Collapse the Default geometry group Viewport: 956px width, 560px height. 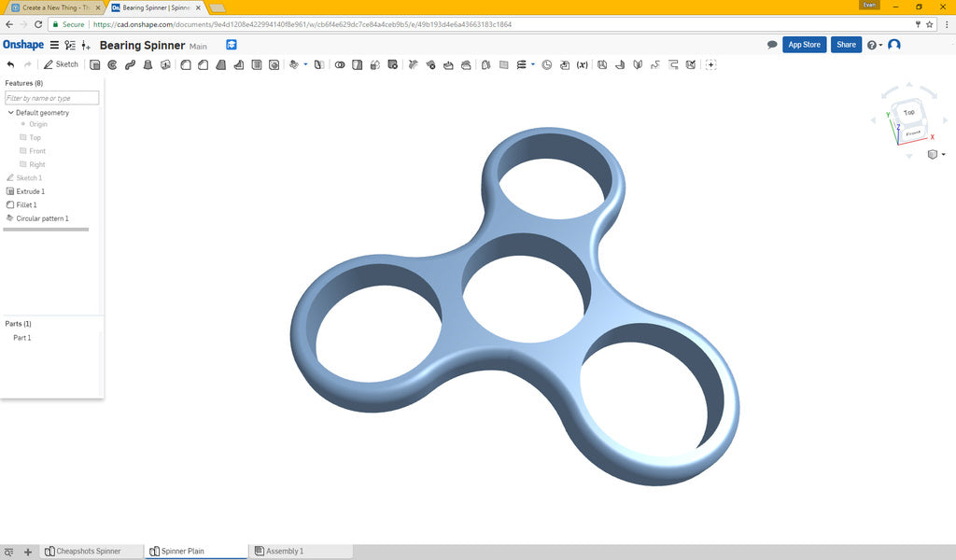point(10,112)
